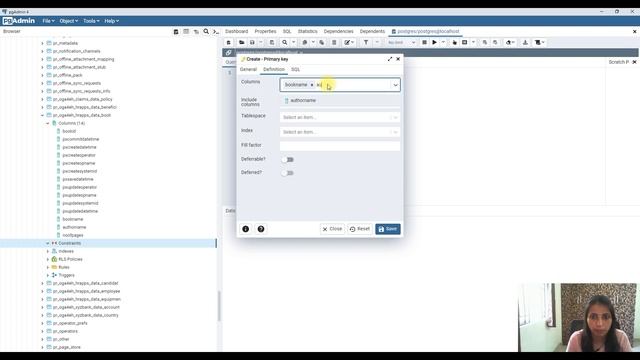Select the authorname column in tree
The height and width of the screenshot is (360, 640).
coord(74,227)
